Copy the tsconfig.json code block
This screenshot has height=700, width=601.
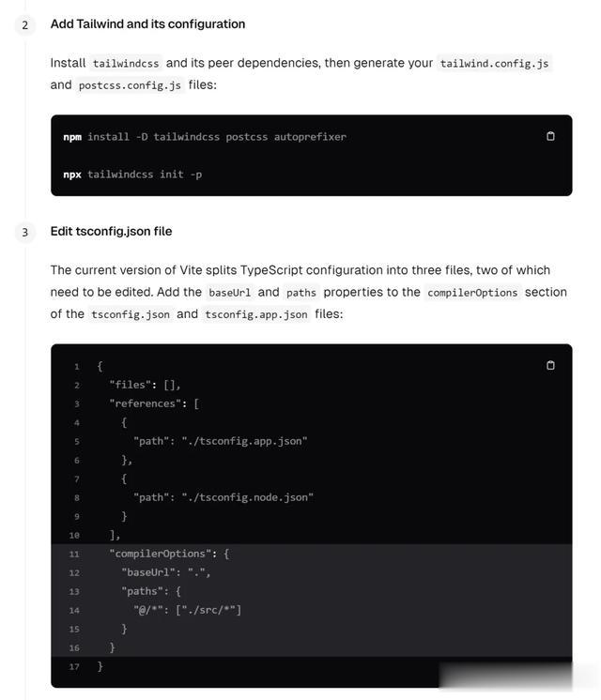[550, 365]
